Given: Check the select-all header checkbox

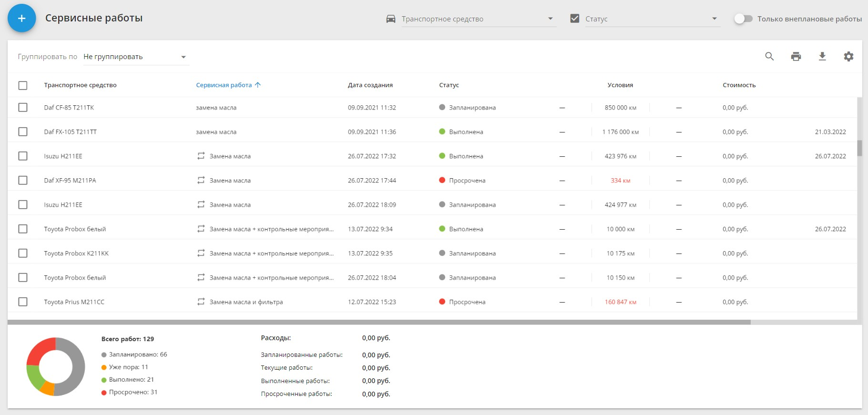Looking at the screenshot, I should (23, 85).
